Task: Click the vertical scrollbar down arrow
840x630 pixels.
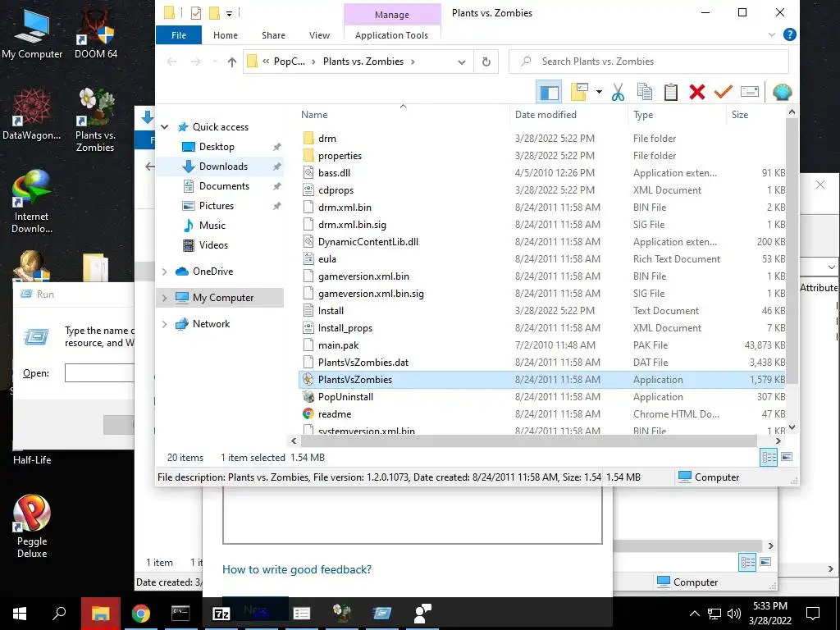Action: 792,427
